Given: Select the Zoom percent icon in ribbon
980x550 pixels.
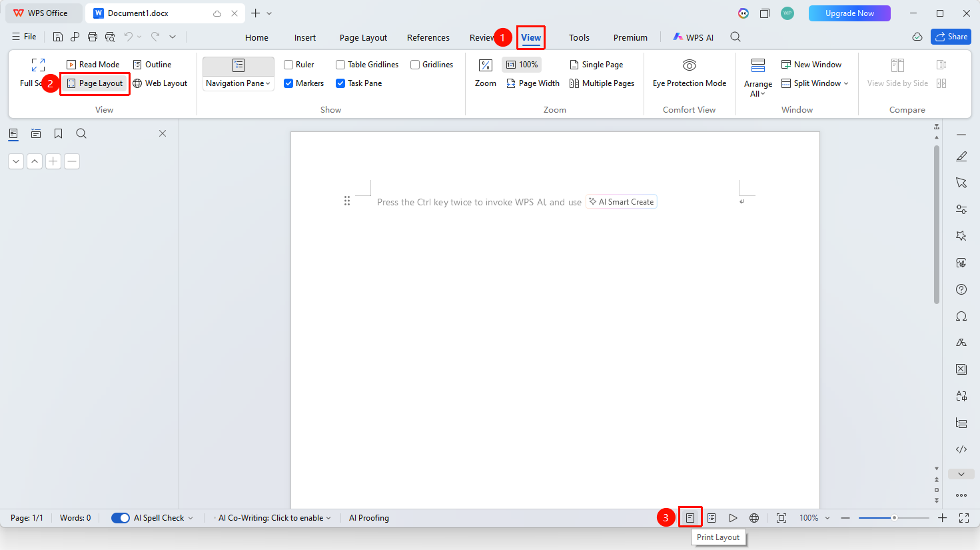Looking at the screenshot, I should pyautogui.click(x=486, y=65).
